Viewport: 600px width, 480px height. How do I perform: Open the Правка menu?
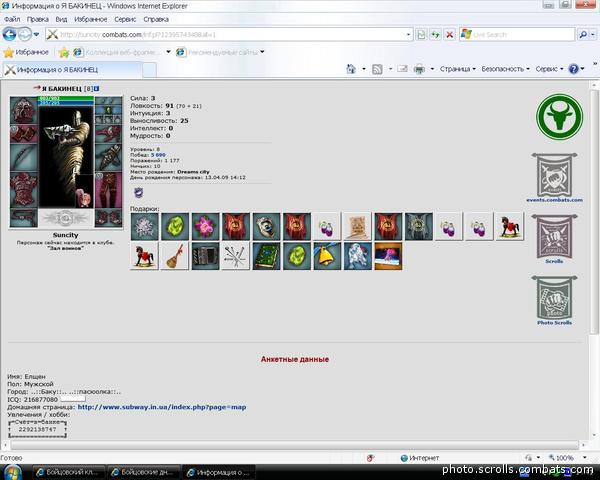pos(38,19)
